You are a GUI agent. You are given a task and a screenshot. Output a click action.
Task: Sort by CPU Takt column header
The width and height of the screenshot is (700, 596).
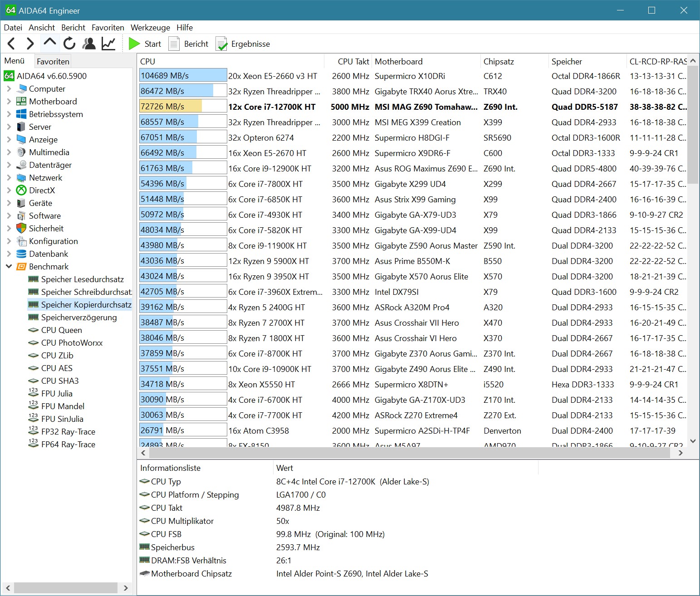point(348,61)
